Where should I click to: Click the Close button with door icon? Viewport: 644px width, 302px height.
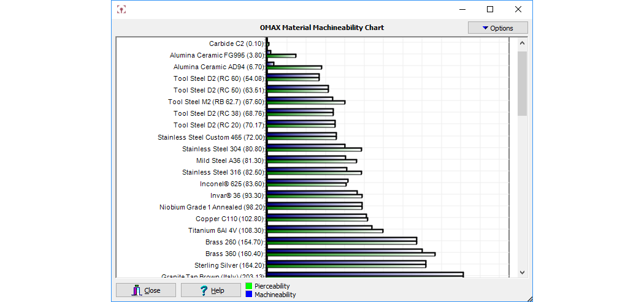coord(146,290)
